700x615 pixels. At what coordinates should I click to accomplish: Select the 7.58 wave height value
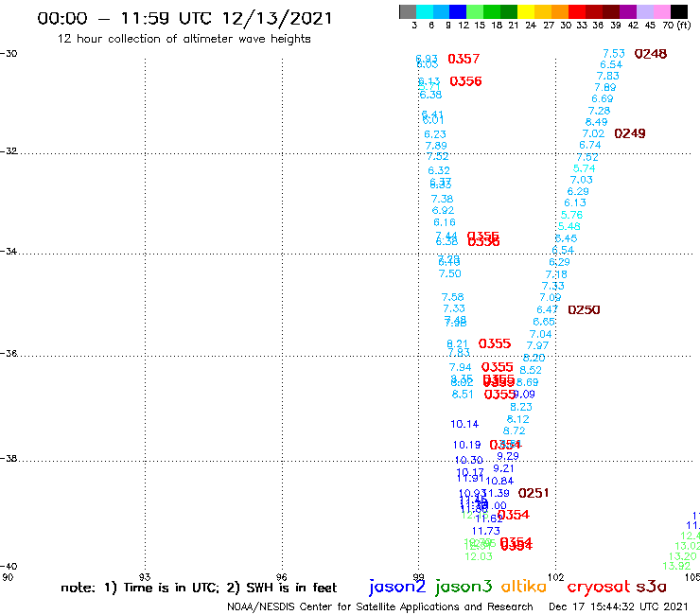pos(453,297)
